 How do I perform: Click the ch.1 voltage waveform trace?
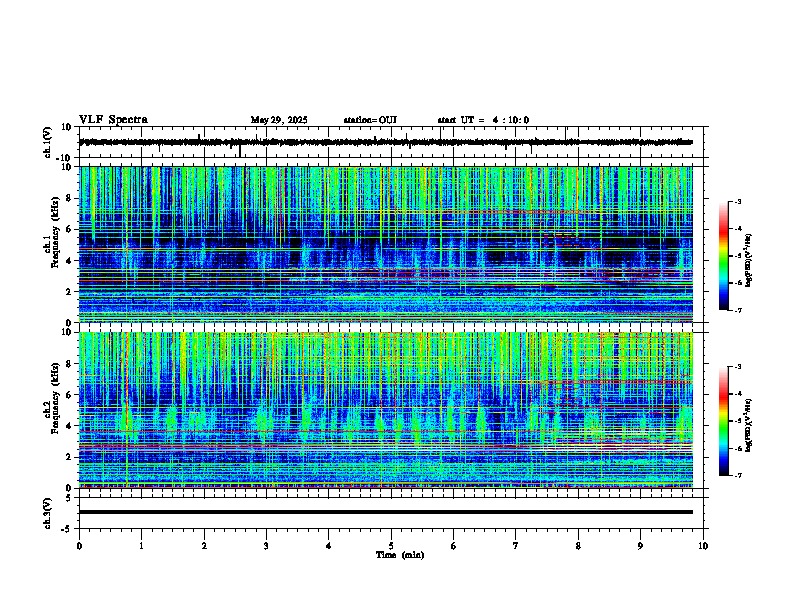click(x=386, y=142)
